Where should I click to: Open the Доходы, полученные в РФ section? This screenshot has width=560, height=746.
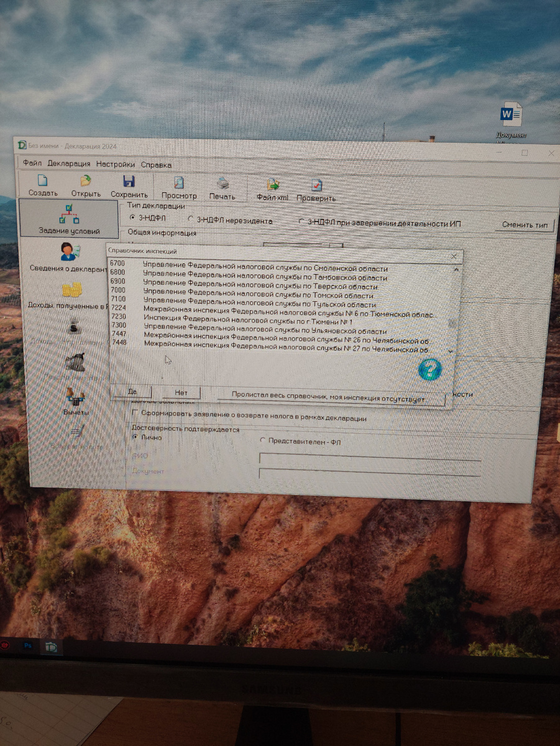point(68,295)
